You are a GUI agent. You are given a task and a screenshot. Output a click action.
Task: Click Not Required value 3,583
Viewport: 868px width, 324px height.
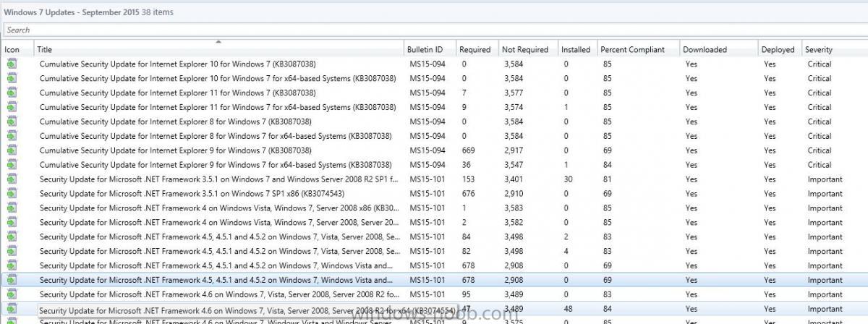pos(514,208)
